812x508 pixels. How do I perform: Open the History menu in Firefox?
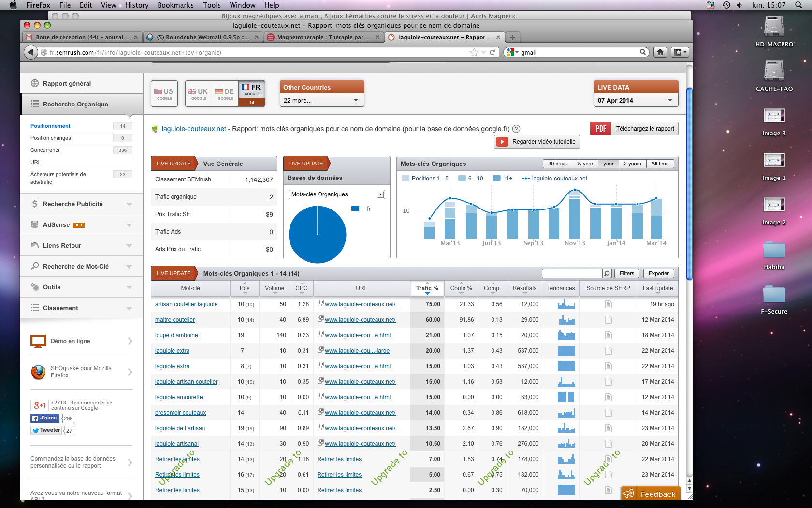coord(137,5)
